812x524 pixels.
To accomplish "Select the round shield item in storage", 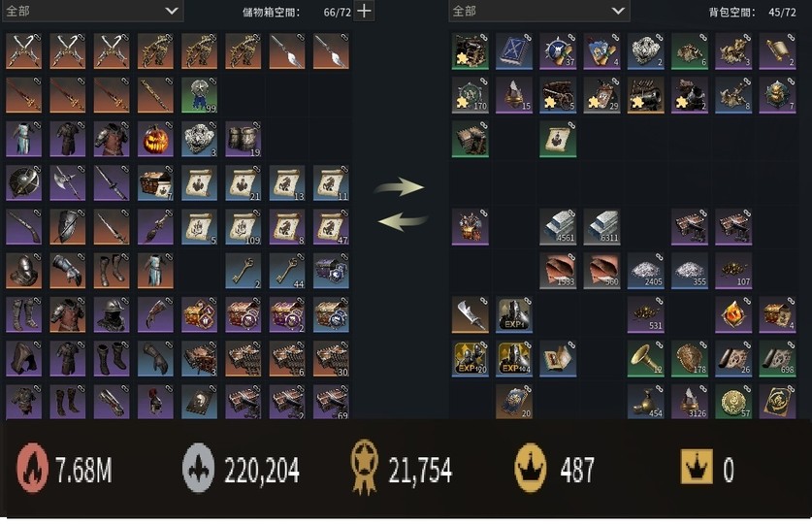I will click(x=24, y=182).
